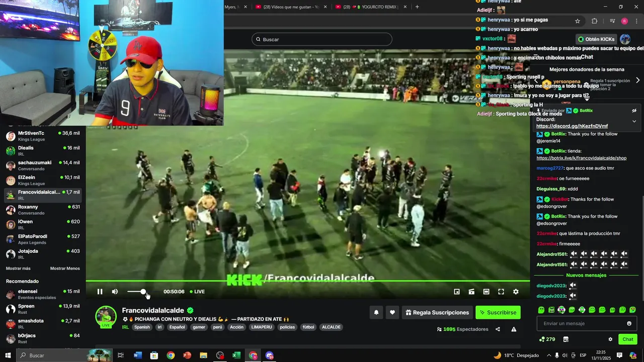644x362 pixels.
Task: Open Roxanny channel in sidebar
Action: tap(43, 210)
